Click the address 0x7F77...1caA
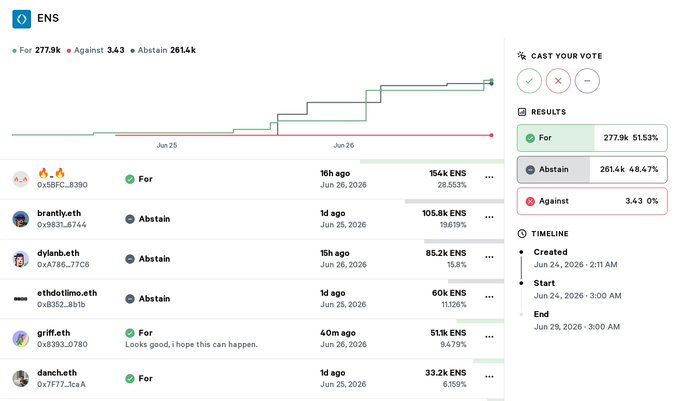680x401 pixels. click(61, 384)
